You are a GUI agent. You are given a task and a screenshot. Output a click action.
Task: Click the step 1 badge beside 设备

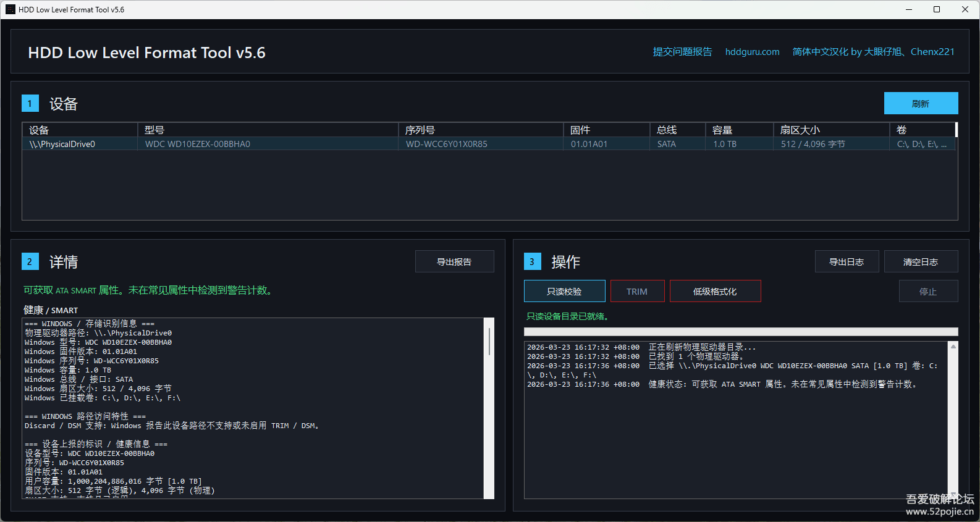[x=30, y=103]
